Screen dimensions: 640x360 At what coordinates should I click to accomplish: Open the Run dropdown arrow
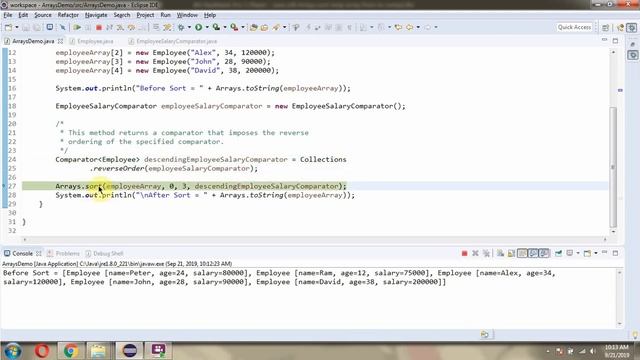(207, 27)
